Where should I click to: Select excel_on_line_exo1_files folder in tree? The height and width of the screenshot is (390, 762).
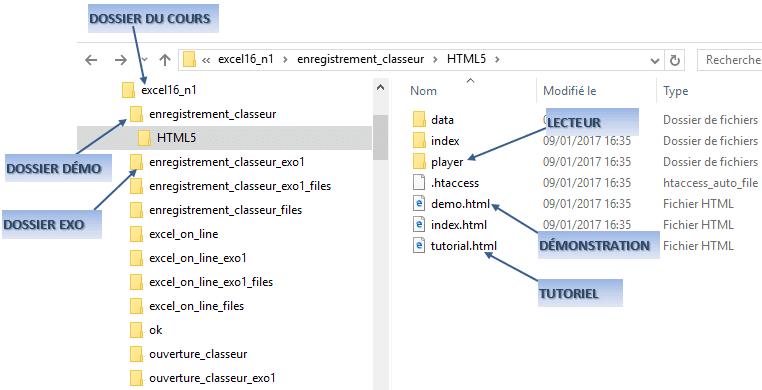[x=211, y=282]
